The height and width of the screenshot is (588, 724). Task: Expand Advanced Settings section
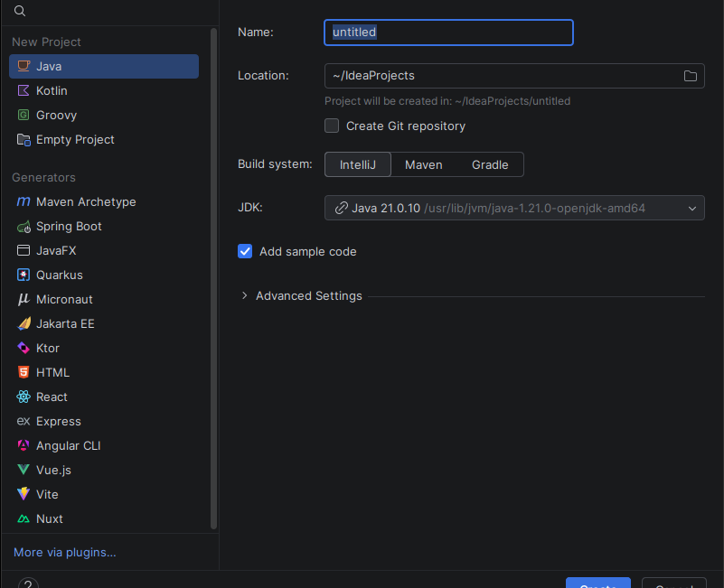245,296
